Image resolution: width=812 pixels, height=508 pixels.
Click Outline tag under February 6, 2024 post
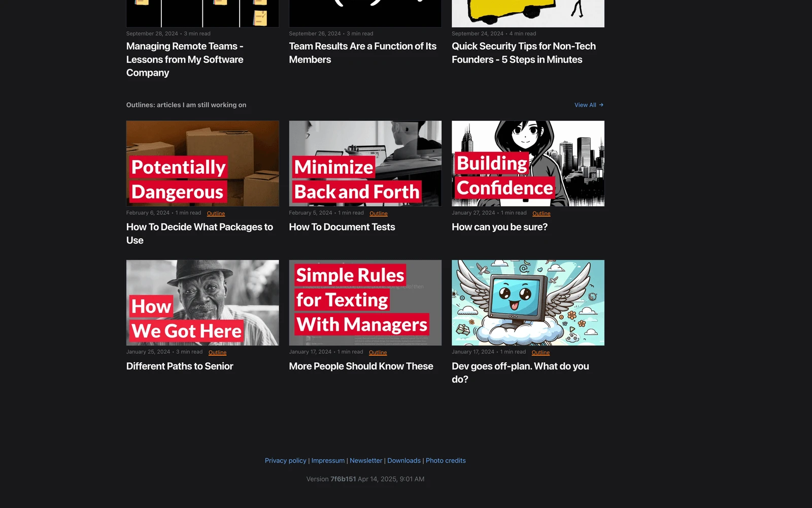(x=216, y=213)
